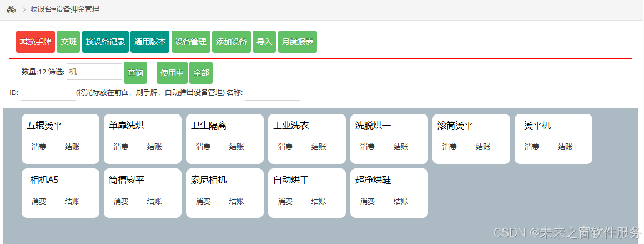This screenshot has width=644, height=244.
Task: Select the 洗脱烘一 device title
Action: click(373, 126)
